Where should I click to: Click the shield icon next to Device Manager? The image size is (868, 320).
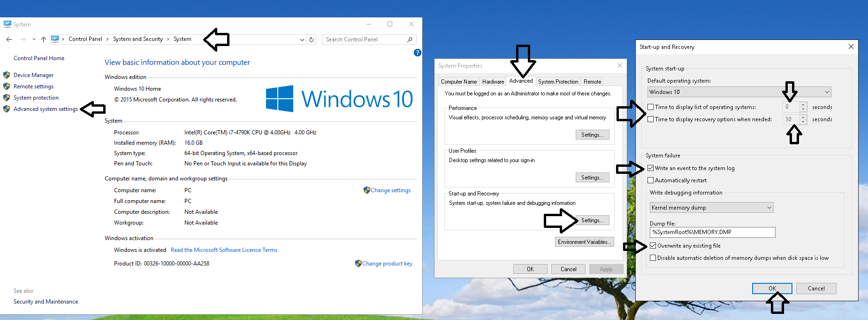pyautogui.click(x=7, y=75)
